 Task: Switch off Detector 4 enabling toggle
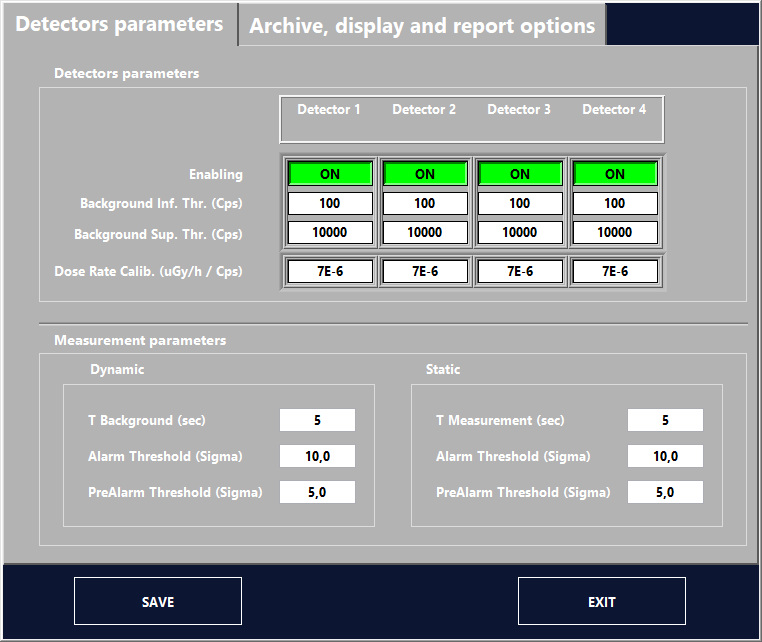(x=615, y=174)
